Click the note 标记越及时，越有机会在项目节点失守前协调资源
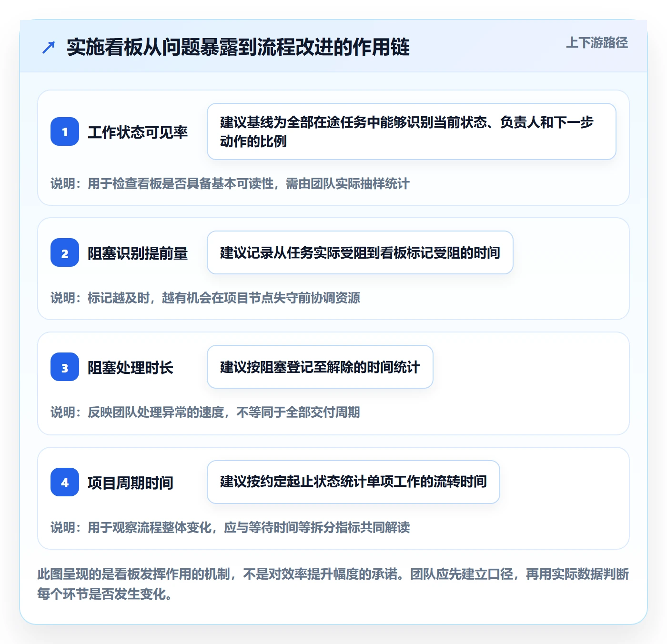 205,298
